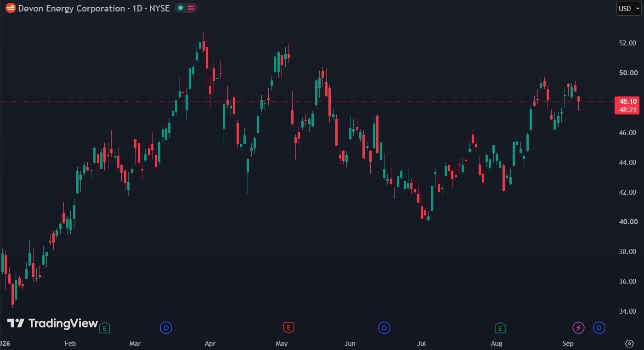
Task: Click the purple lightning event marker
Action: click(x=578, y=328)
